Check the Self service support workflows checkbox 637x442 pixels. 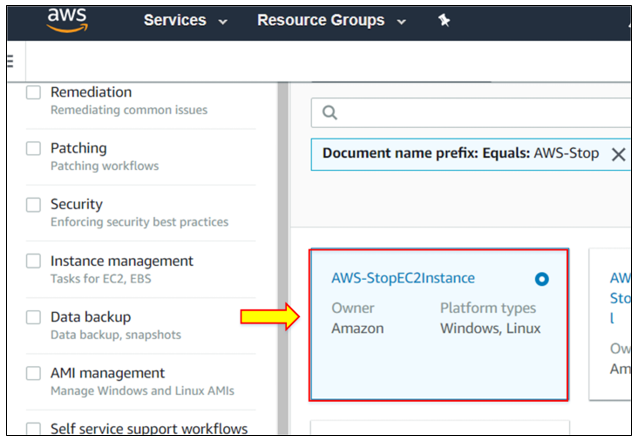33,429
